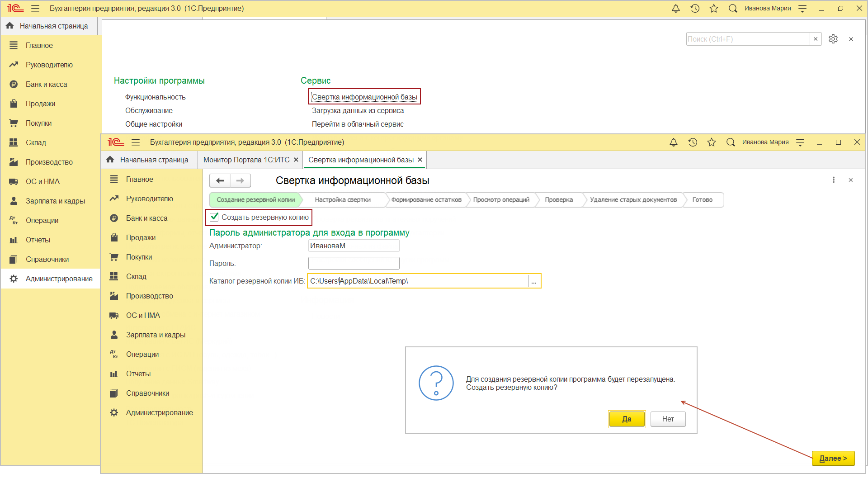Image resolution: width=868 pixels, height=478 pixels.
Task: Clear the Поиск (Ctrl+F) field with X
Action: point(816,39)
